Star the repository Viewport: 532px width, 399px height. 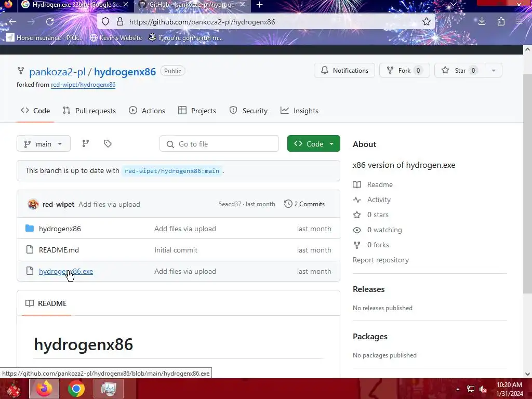(459, 70)
